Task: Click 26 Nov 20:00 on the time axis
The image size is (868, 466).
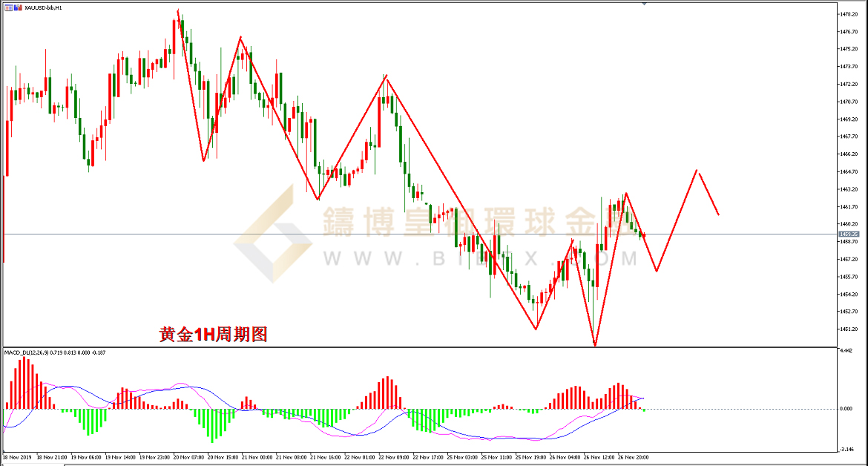Action: [x=634, y=457]
